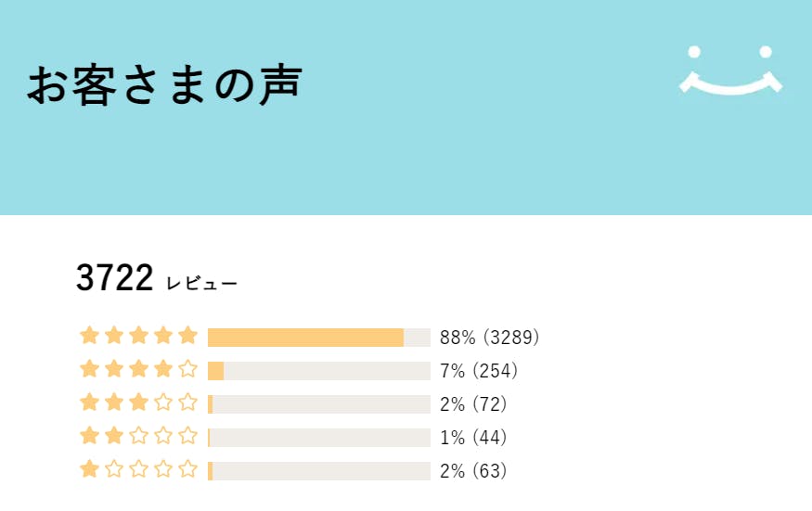The height and width of the screenshot is (511, 812).
Task: Select the three-star rating row stars
Action: tap(139, 402)
